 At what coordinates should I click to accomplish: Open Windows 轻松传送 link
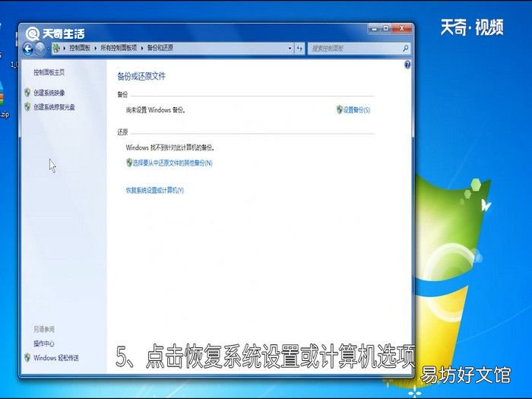(x=56, y=358)
